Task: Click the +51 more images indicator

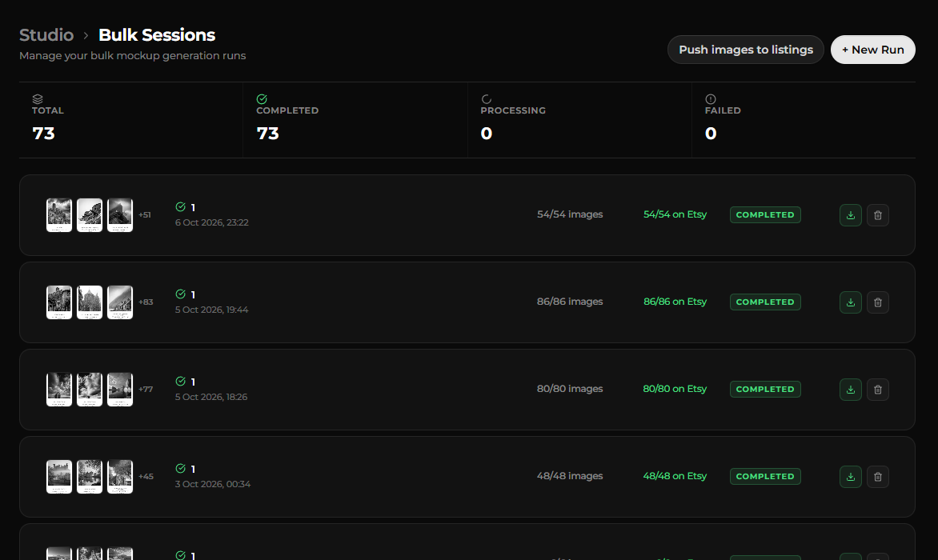Action: tap(145, 215)
